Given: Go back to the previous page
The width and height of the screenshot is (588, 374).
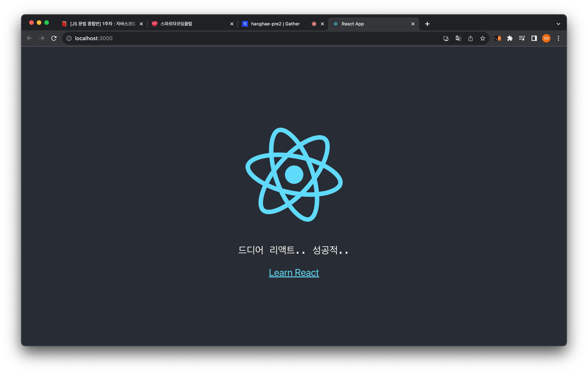Looking at the screenshot, I should (30, 38).
